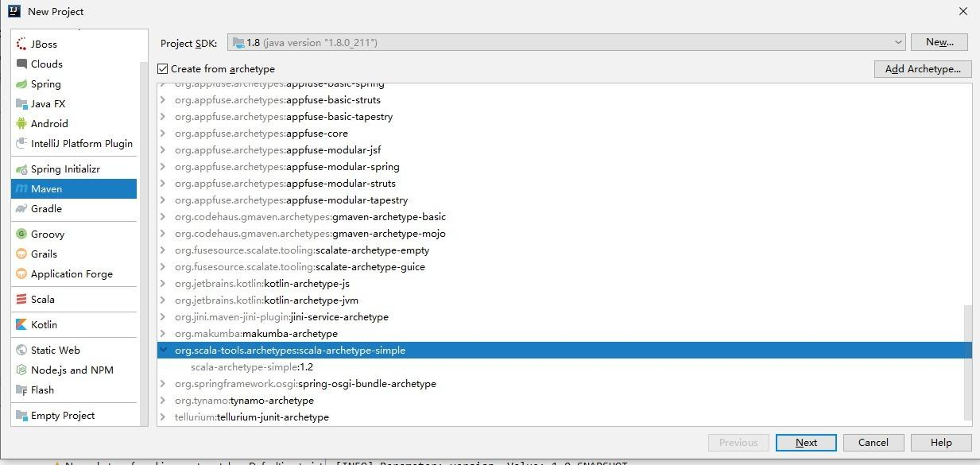
Task: Click the Next button
Action: pyautogui.click(x=805, y=442)
